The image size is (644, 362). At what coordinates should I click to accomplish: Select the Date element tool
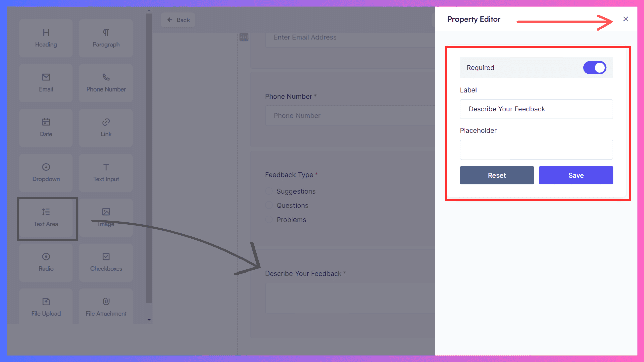[46, 127]
